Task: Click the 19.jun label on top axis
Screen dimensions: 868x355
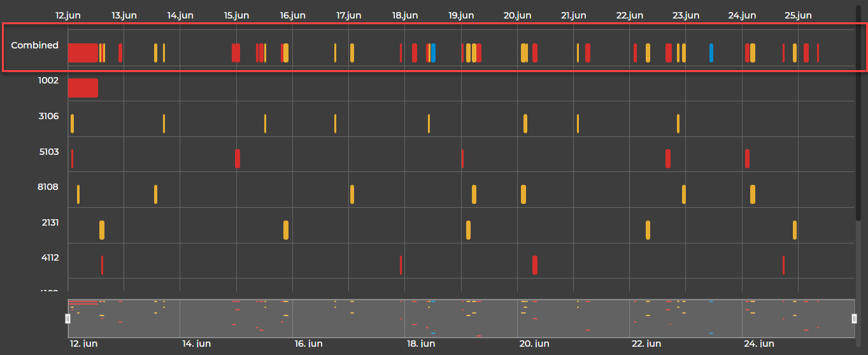Action: tap(461, 15)
